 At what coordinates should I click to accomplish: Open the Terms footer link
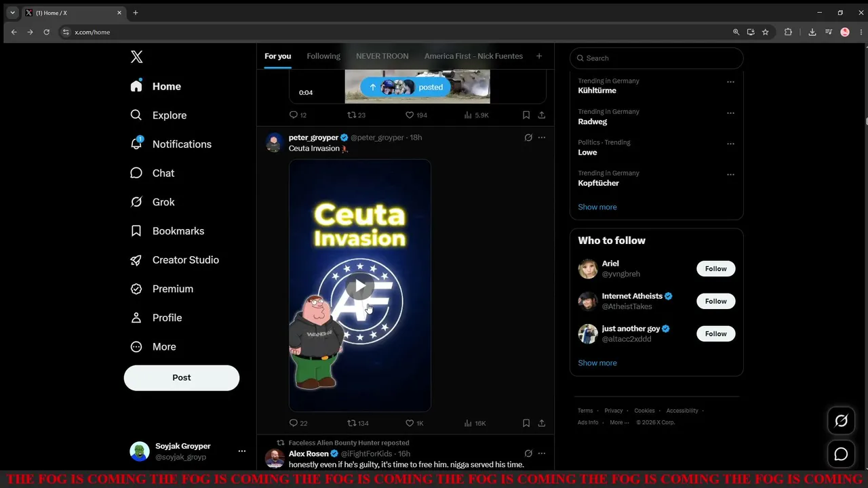click(x=585, y=411)
